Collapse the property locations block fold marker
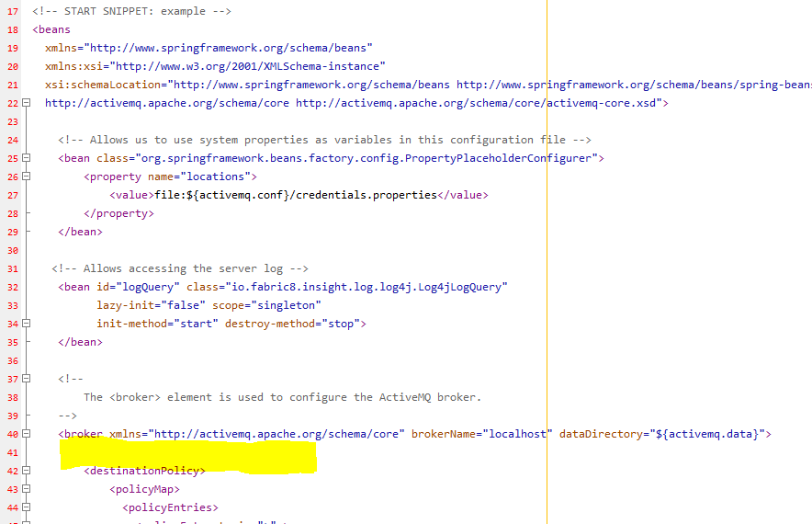812x524 pixels. coord(26,177)
